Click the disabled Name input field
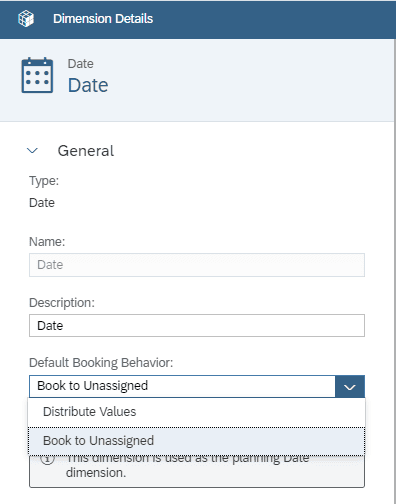The height and width of the screenshot is (504, 396). 197,265
